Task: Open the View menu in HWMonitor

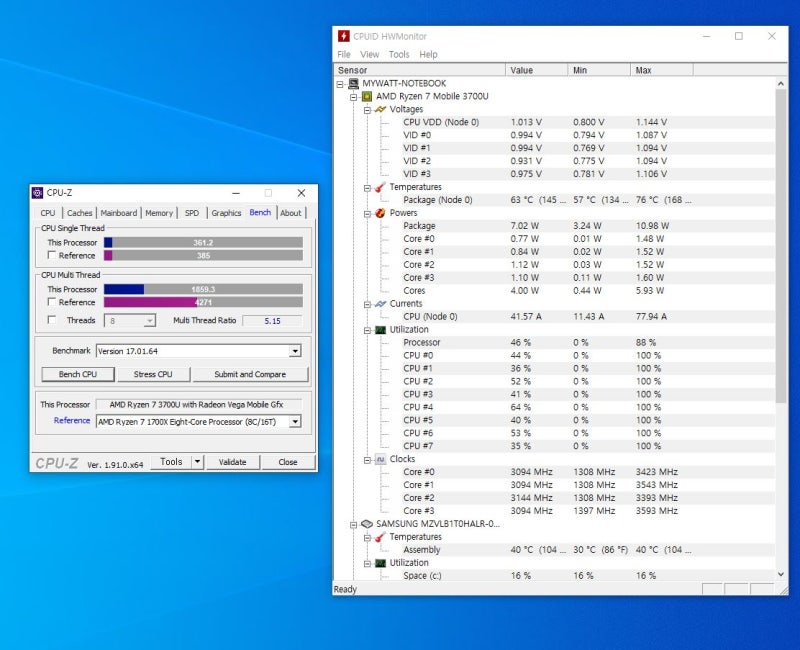Action: pyautogui.click(x=370, y=54)
